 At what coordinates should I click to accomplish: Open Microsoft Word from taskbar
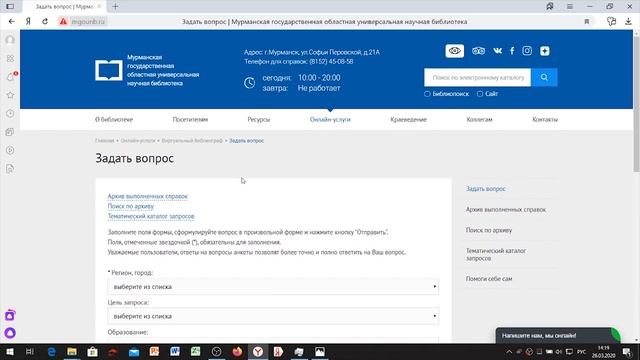coord(175,351)
